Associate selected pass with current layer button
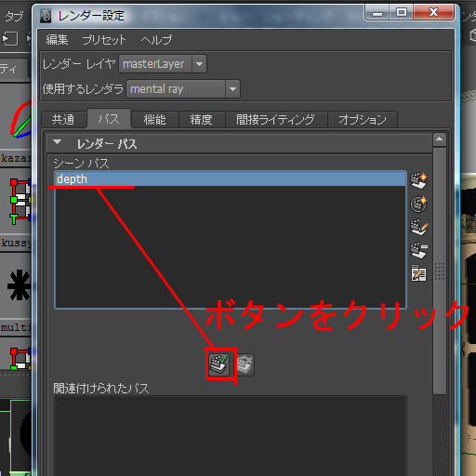Screen dimensions: 476x476 219,364
